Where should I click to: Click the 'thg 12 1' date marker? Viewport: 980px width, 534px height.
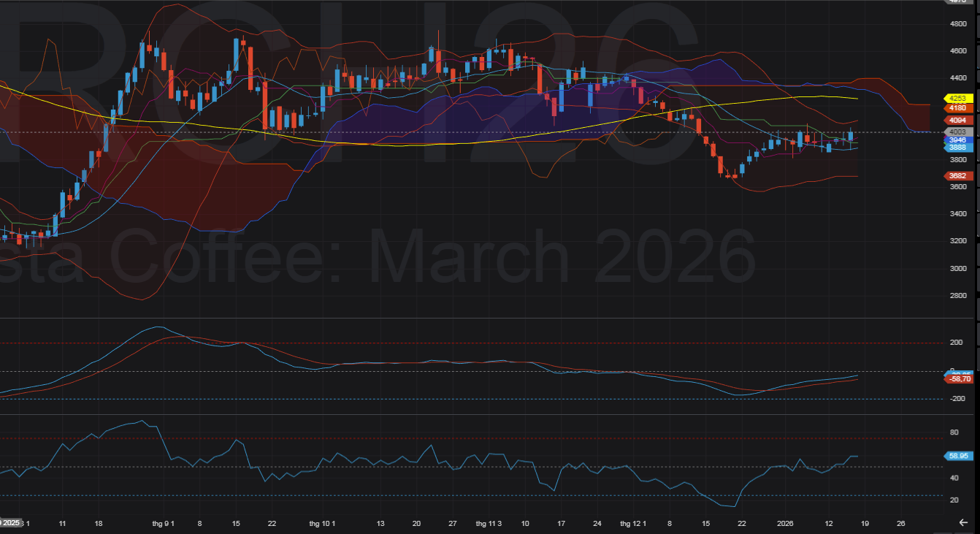[x=633, y=524]
